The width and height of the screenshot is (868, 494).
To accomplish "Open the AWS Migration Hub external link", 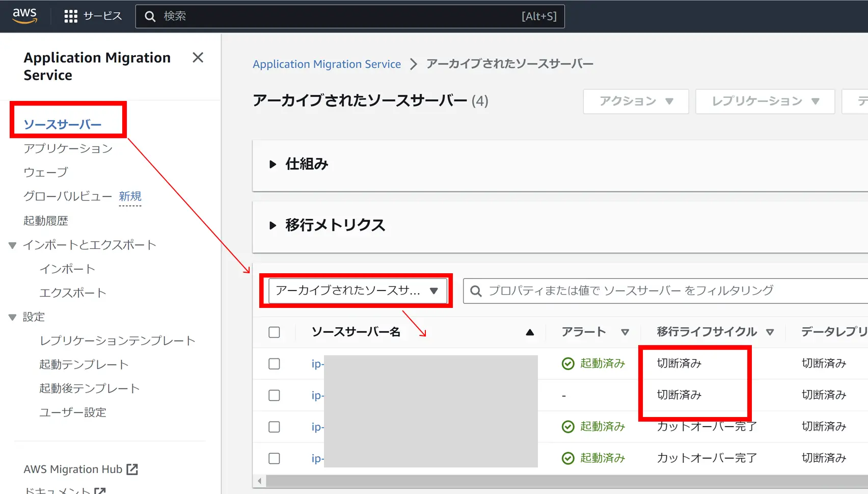I will coord(80,469).
